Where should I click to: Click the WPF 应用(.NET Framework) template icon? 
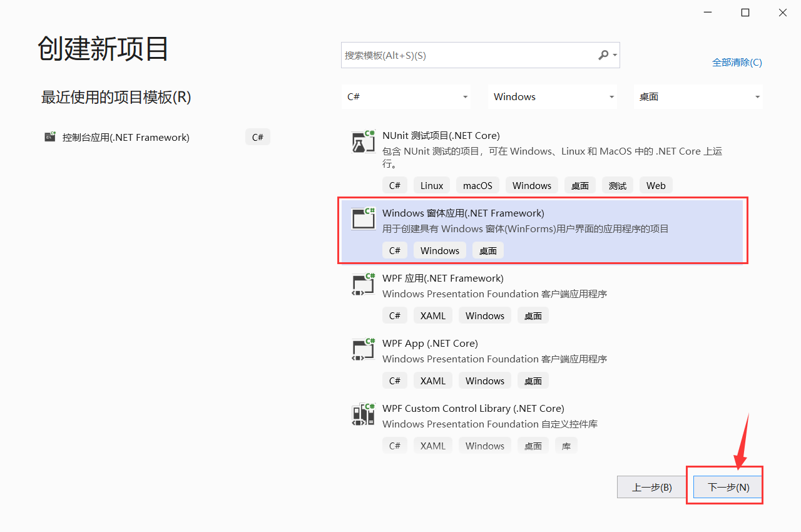pyautogui.click(x=363, y=285)
